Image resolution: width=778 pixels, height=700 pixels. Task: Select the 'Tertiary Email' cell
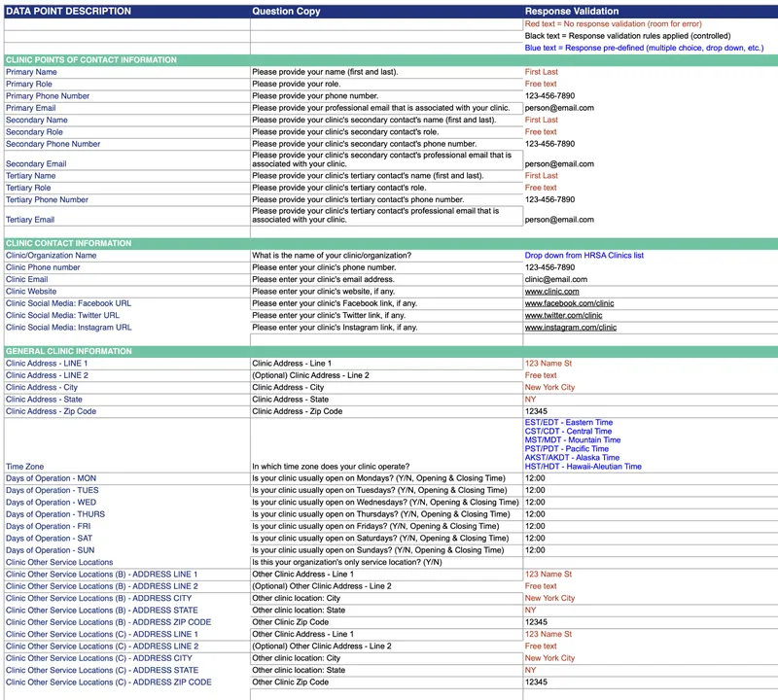click(x=127, y=215)
